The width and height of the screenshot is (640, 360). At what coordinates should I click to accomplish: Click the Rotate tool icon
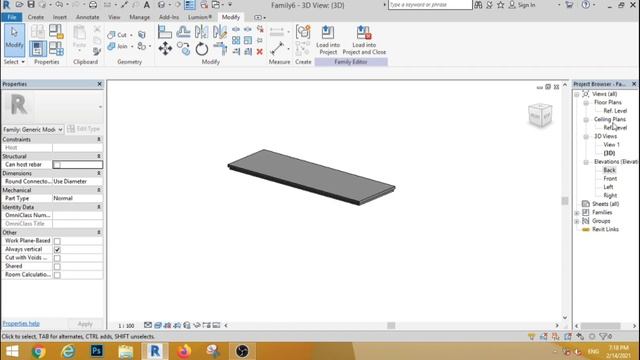(202, 49)
